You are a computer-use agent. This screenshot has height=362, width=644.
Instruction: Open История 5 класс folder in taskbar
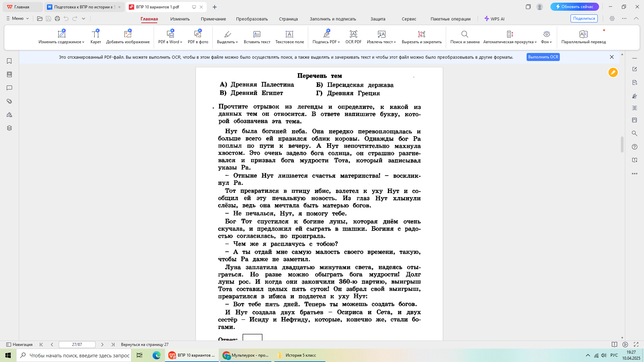[x=300, y=355]
